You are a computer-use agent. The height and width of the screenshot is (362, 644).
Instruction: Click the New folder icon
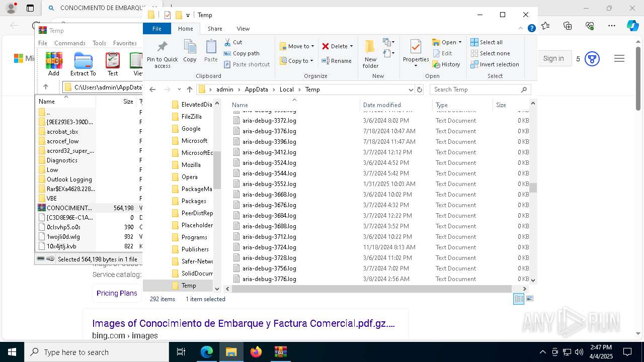[x=370, y=47]
